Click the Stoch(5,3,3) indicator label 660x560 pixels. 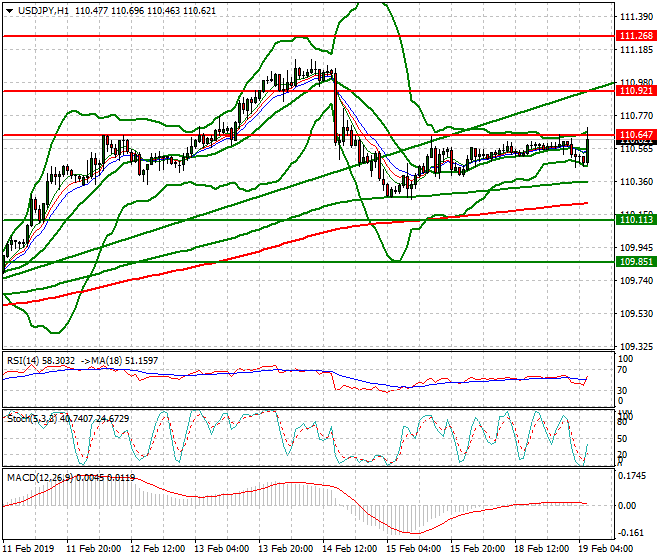[x=33, y=419]
